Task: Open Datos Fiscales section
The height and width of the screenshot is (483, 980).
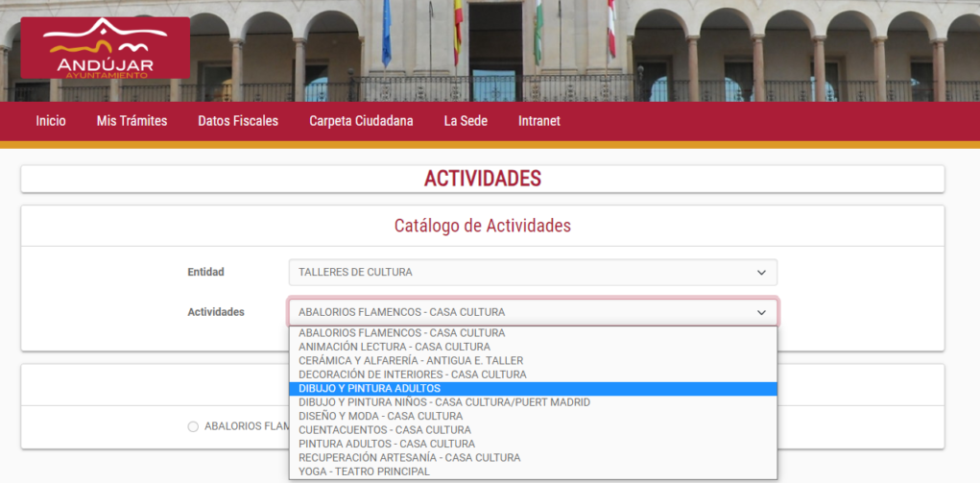Action: (238, 121)
